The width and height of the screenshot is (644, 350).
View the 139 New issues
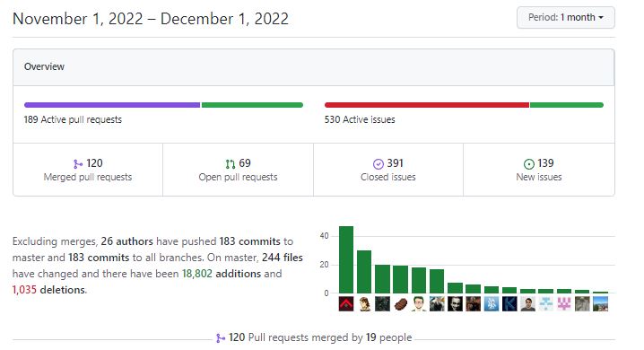(x=539, y=170)
